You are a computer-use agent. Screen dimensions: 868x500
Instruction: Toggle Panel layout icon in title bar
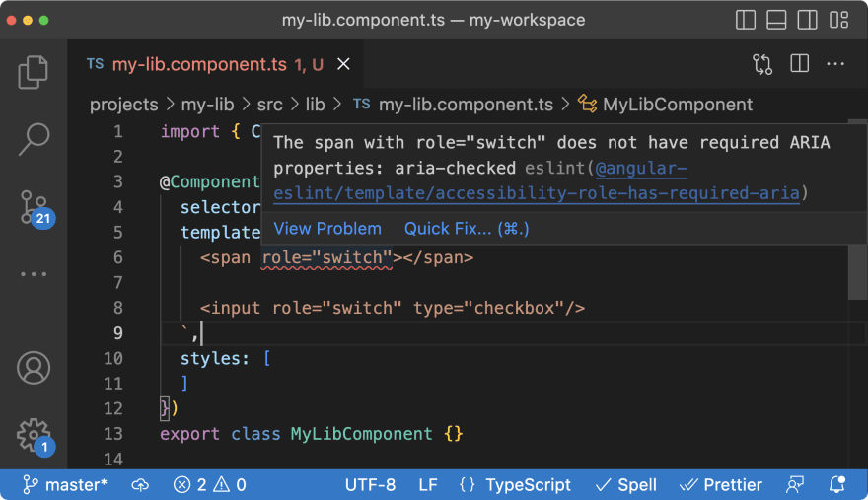coord(776,20)
